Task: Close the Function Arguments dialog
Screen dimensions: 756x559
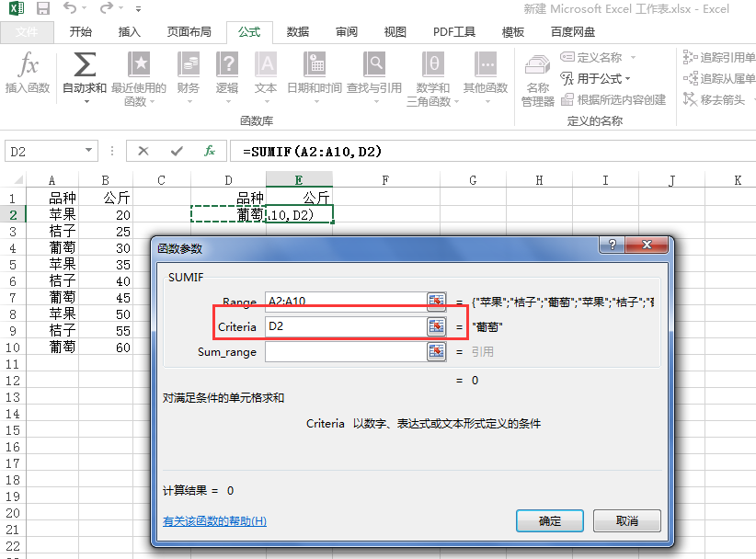Action: click(647, 245)
